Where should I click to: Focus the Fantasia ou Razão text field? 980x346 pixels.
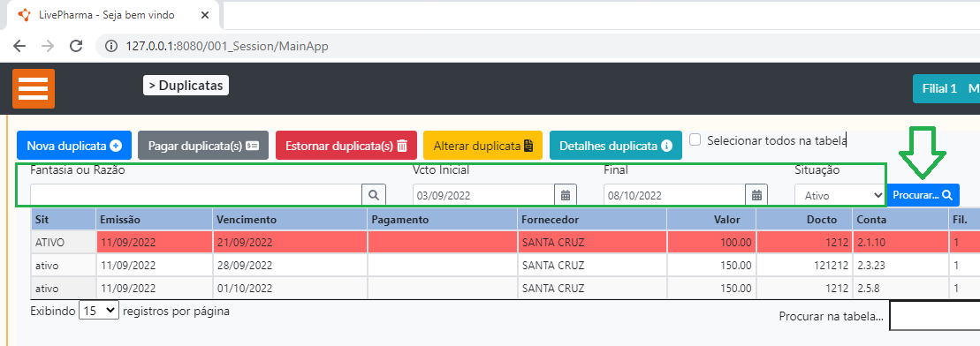tap(196, 195)
